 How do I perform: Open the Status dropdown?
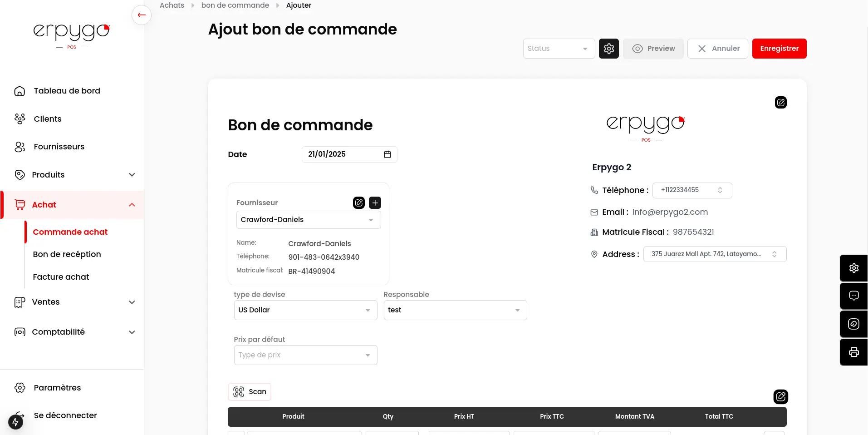(x=559, y=49)
